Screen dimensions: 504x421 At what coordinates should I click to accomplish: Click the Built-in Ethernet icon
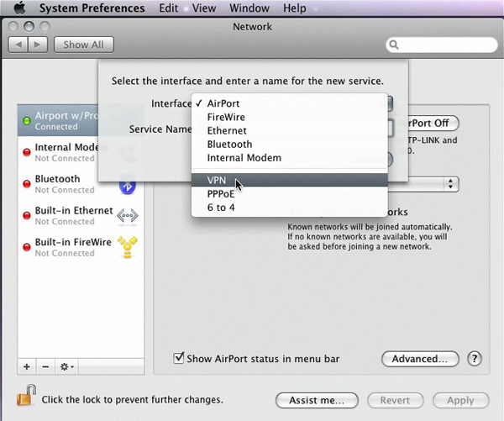click(127, 216)
